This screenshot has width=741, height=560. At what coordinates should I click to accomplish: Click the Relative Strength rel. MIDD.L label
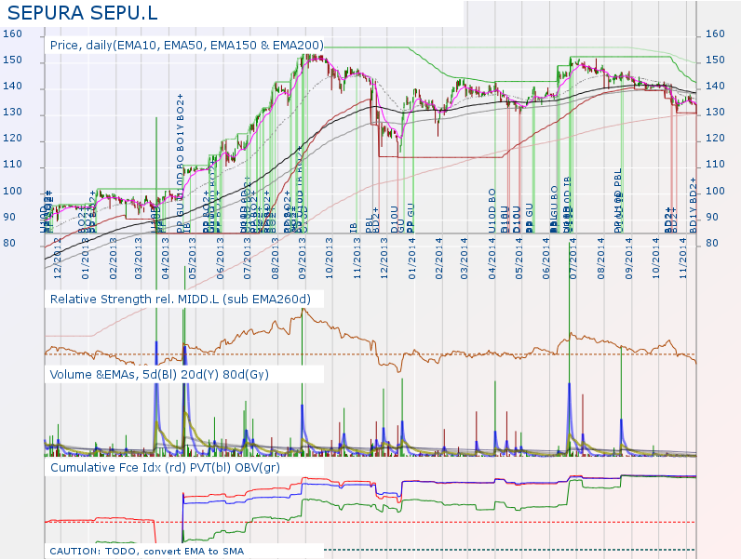point(181,300)
